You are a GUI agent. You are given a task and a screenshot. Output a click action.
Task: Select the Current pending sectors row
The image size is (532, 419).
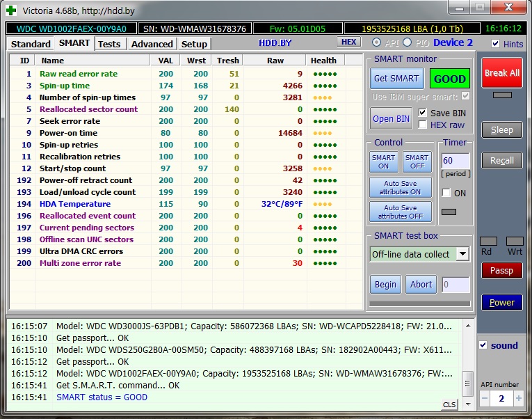(x=186, y=228)
